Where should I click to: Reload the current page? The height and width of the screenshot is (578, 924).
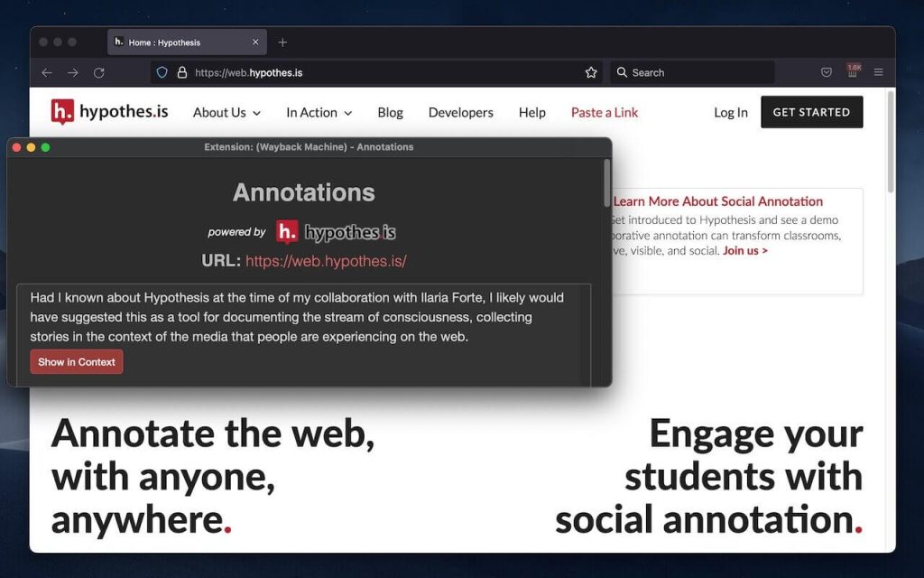coord(99,72)
